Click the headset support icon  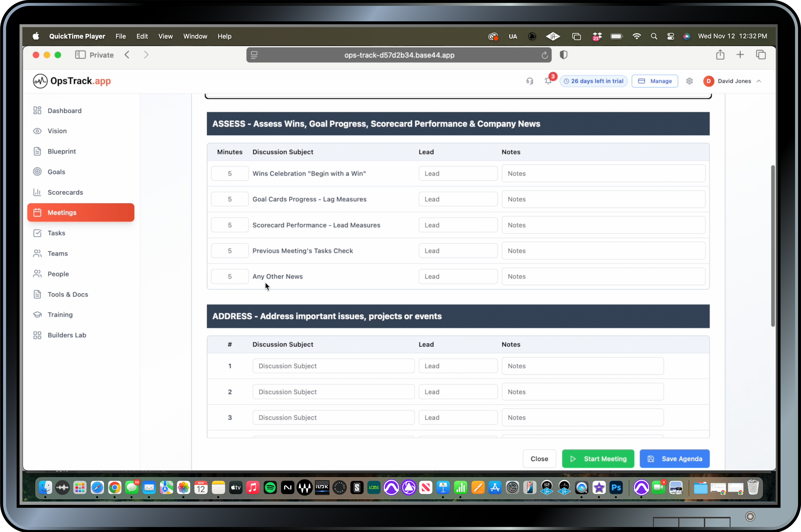click(x=530, y=81)
